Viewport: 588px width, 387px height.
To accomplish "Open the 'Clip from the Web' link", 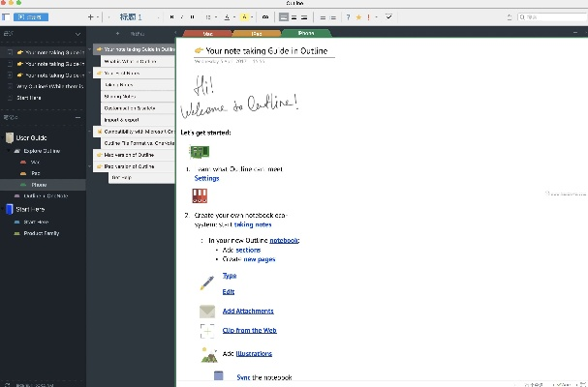I will click(x=249, y=331).
